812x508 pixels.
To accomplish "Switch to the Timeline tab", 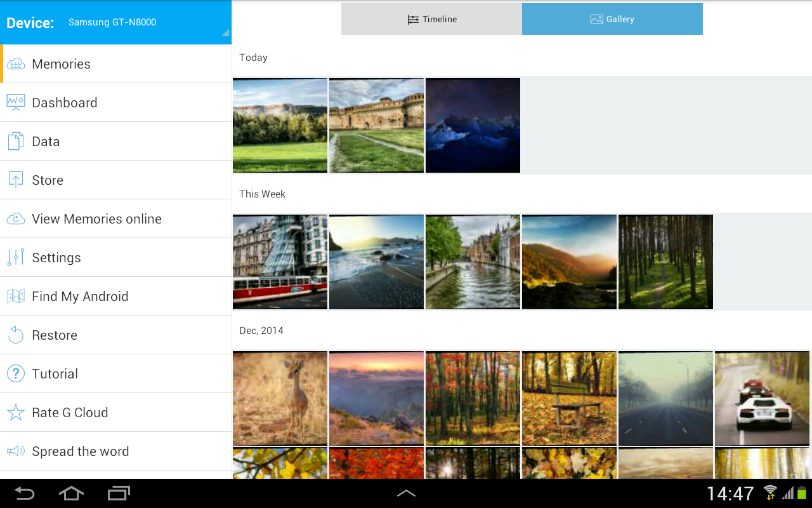I will [x=431, y=19].
